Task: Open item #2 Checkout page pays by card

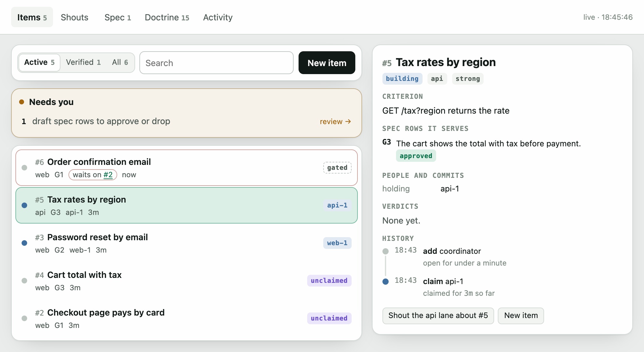Action: coord(186,318)
